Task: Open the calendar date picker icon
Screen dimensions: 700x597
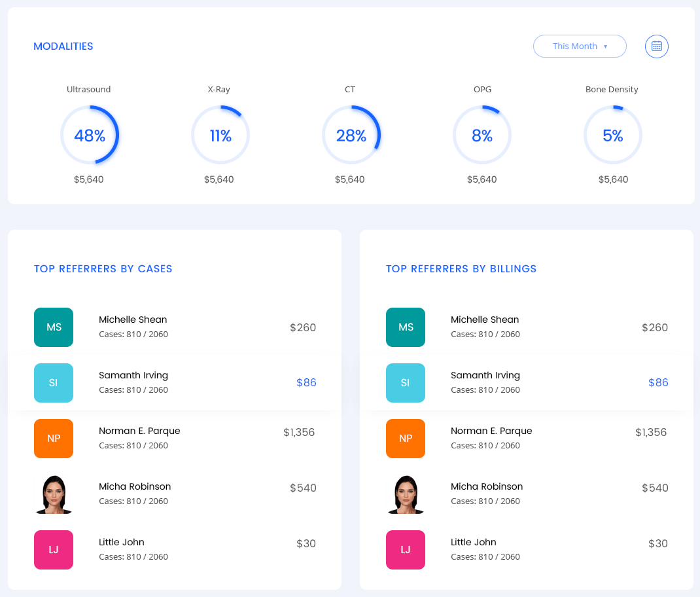Action: pyautogui.click(x=656, y=46)
